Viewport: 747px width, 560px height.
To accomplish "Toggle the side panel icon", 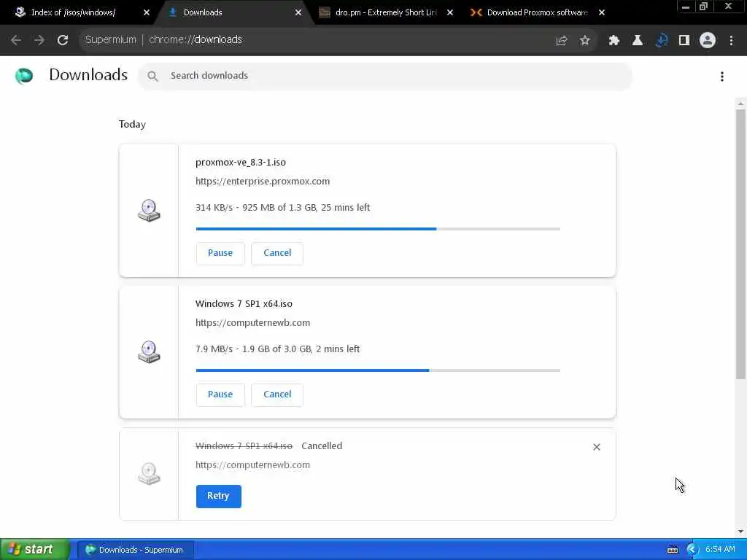I will click(684, 41).
